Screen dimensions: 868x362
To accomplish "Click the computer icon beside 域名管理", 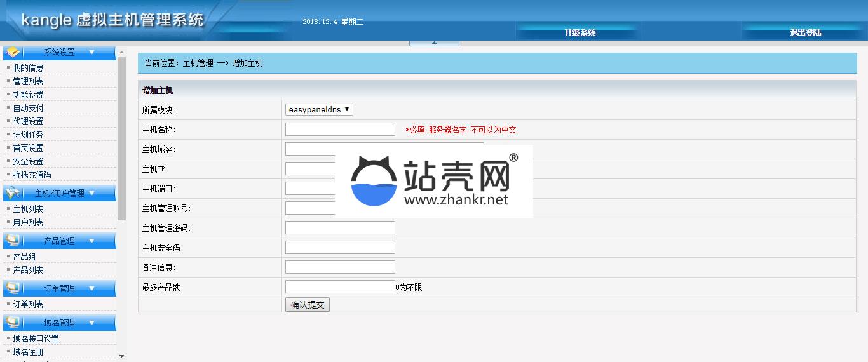I will (13, 322).
